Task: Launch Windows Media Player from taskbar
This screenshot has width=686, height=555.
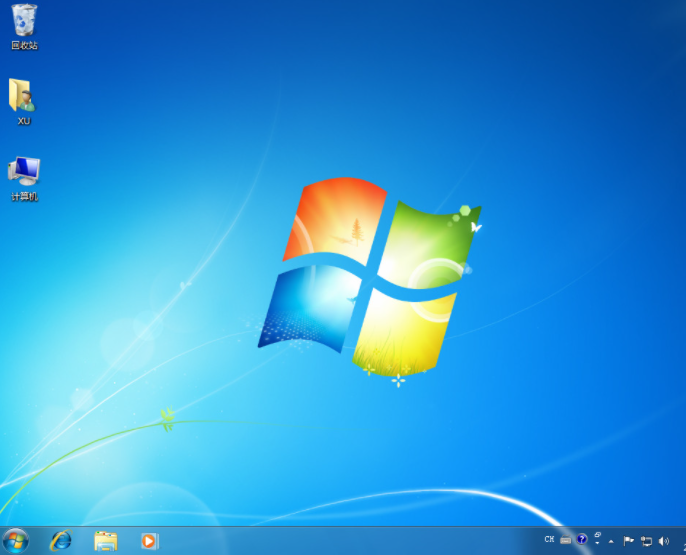Action: (149, 541)
